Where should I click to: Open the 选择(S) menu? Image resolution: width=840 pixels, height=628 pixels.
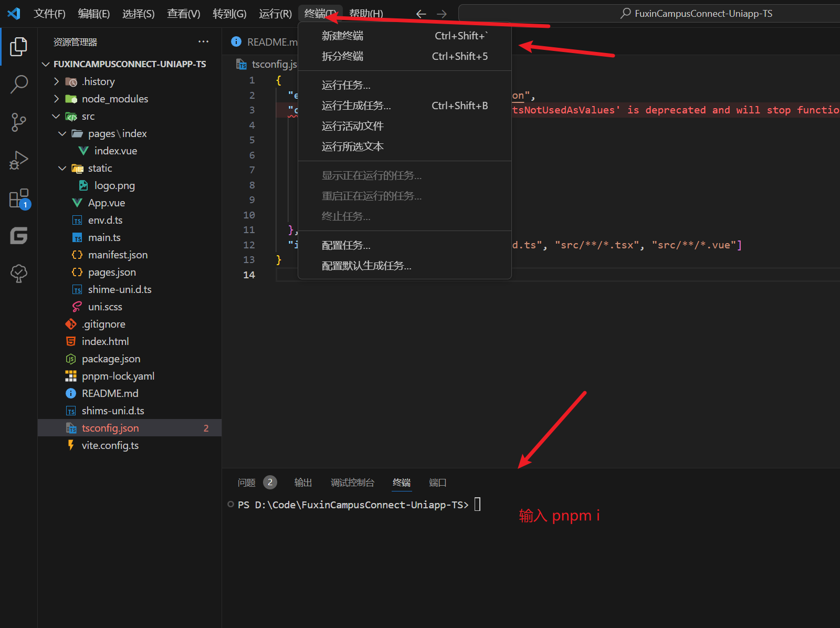[x=139, y=14]
